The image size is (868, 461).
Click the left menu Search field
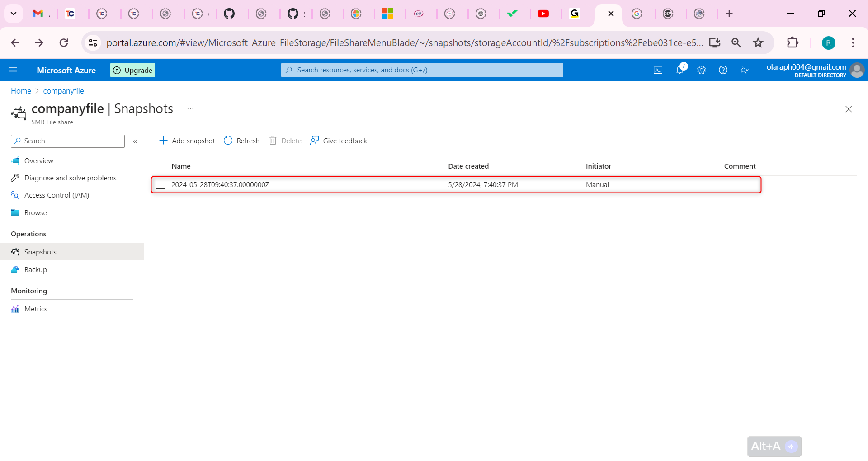coord(68,141)
